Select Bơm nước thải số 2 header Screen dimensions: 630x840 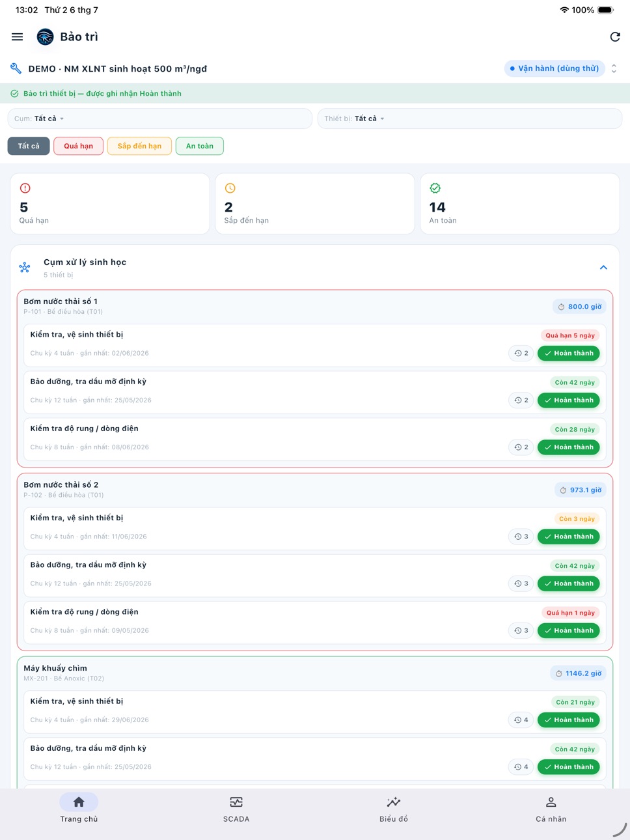click(61, 485)
